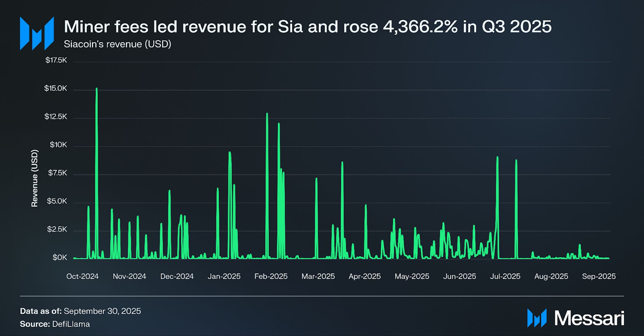Click the blue Messari logo icon top-left
Screen dimensions: 644x336
click(x=37, y=33)
